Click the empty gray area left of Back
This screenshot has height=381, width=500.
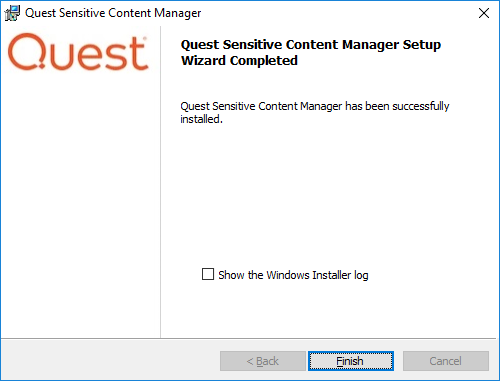[x=110, y=361]
